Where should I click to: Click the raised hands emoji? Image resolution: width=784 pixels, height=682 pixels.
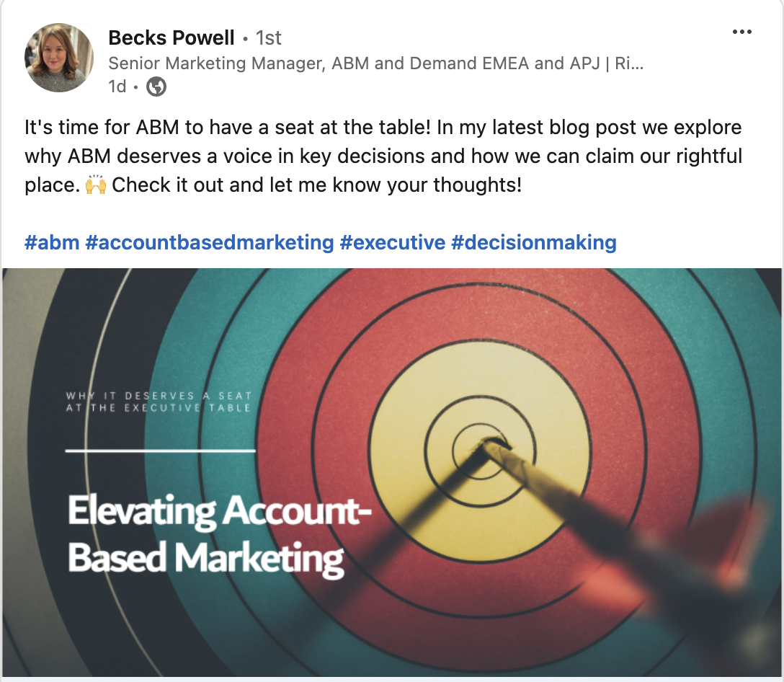coord(96,185)
